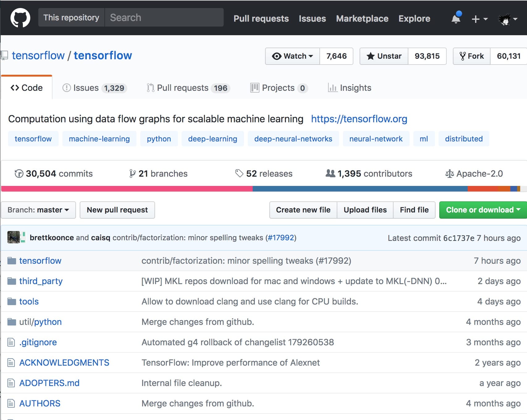Click the blue segment of the language bar
The width and height of the screenshot is (527, 420).
(360, 189)
